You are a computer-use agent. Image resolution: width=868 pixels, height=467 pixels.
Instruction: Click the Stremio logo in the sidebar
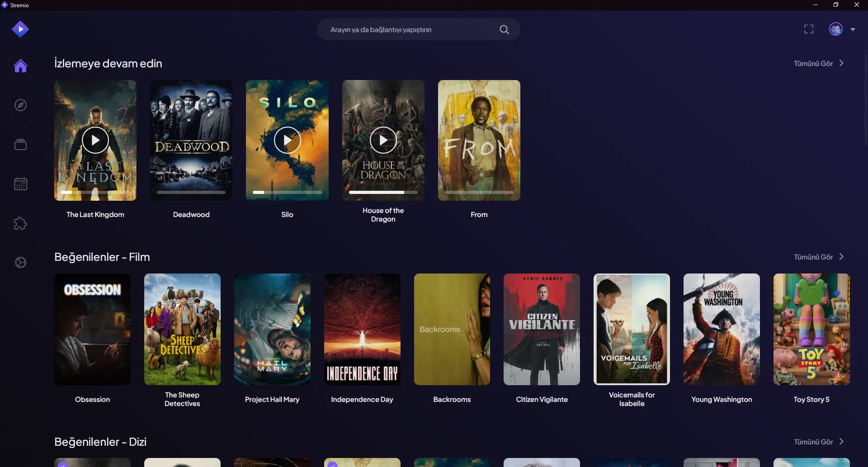20,29
